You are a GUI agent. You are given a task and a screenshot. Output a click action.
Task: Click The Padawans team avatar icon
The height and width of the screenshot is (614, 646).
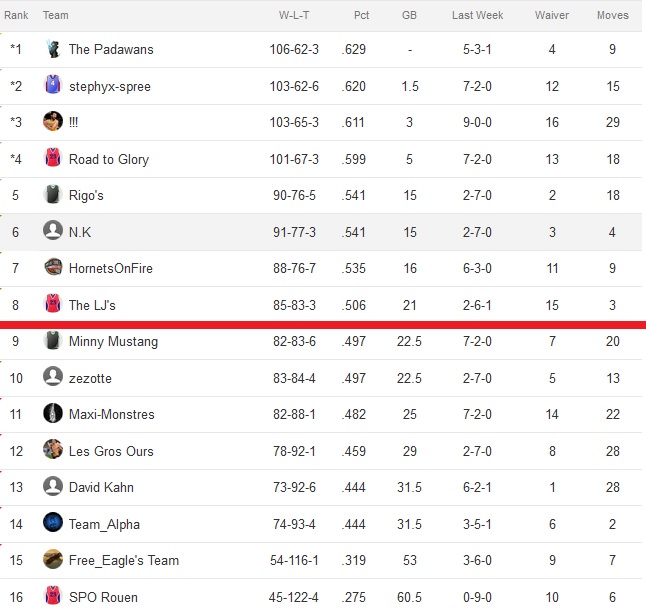tap(53, 49)
